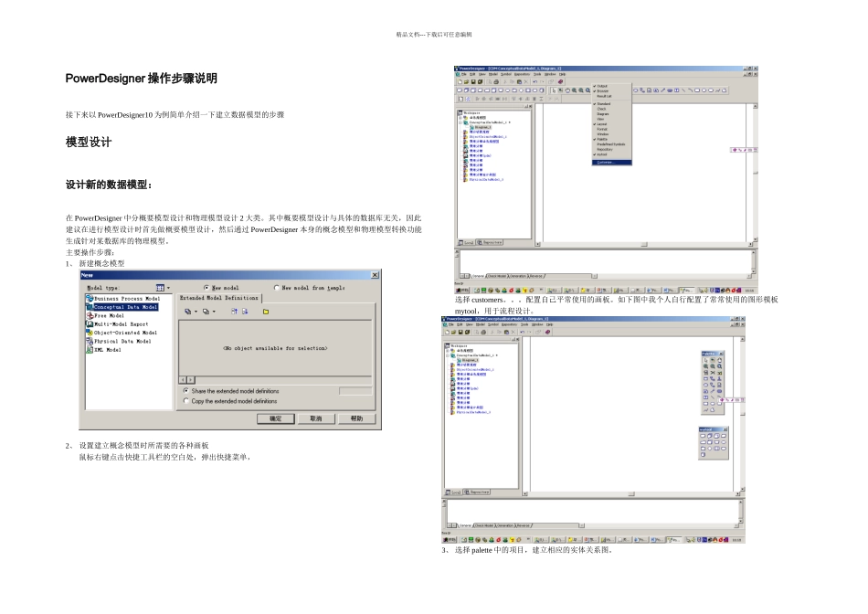
Task: Close the New dialog with X button
Action: [375, 275]
